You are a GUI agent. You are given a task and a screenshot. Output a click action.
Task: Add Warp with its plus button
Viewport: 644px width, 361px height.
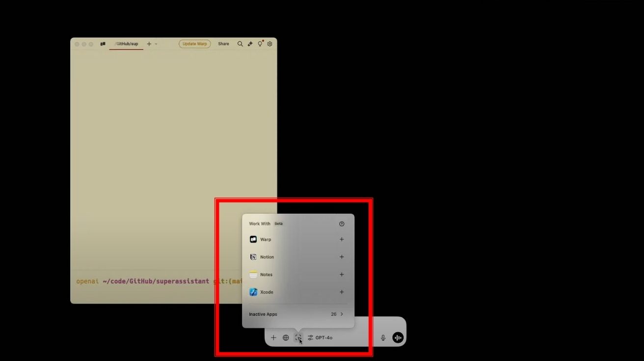click(342, 239)
